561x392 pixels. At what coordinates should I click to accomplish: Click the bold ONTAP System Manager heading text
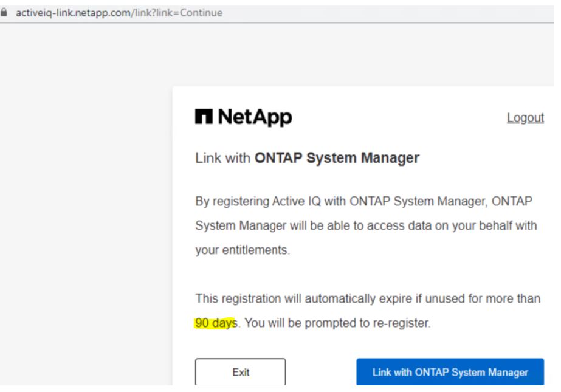pyautogui.click(x=337, y=158)
